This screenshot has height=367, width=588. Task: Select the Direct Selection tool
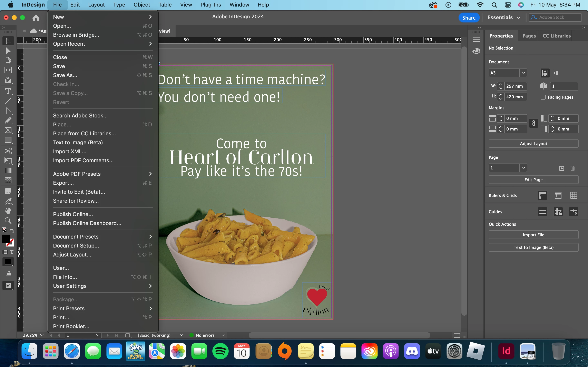[x=8, y=51]
